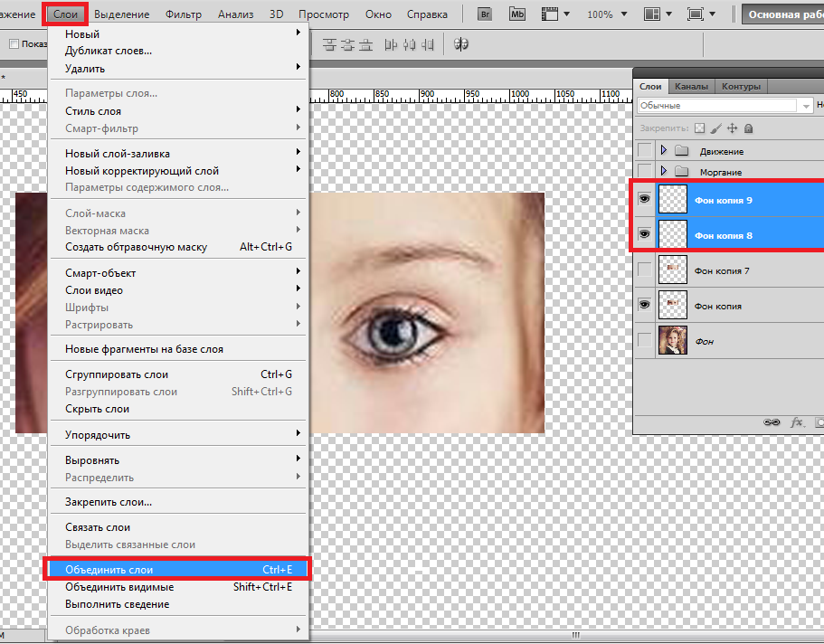Click the auto-align layers icon in options bar
The width and height of the screenshot is (824, 644).
point(460,44)
